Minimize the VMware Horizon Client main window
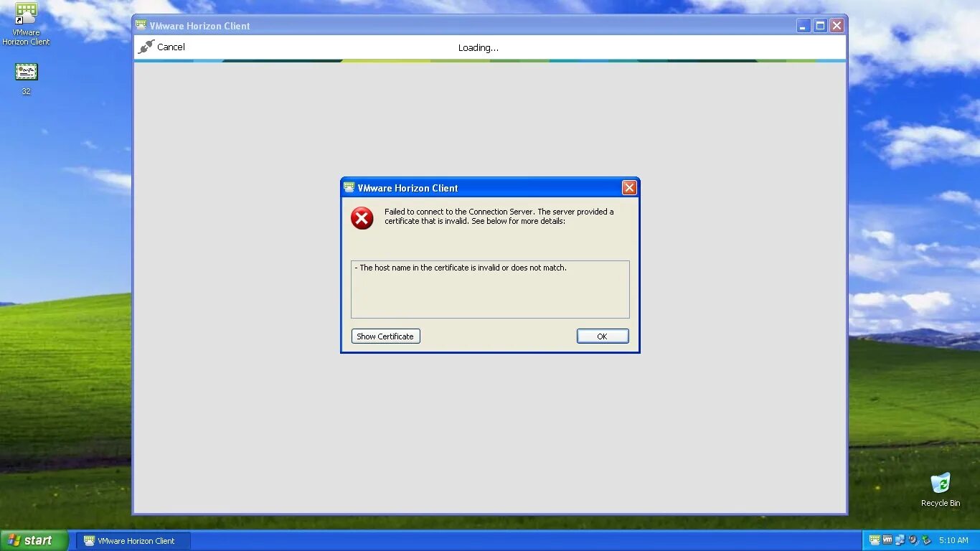The width and height of the screenshot is (980, 551). 804,26
